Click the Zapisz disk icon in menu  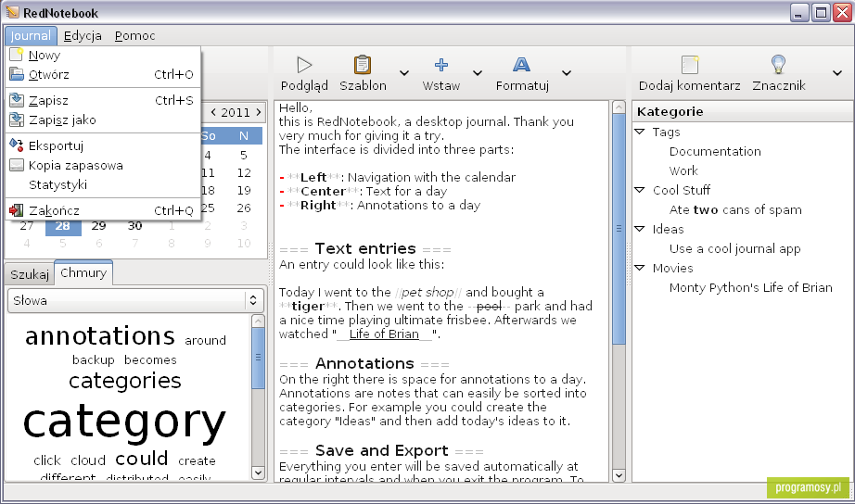coord(17,100)
